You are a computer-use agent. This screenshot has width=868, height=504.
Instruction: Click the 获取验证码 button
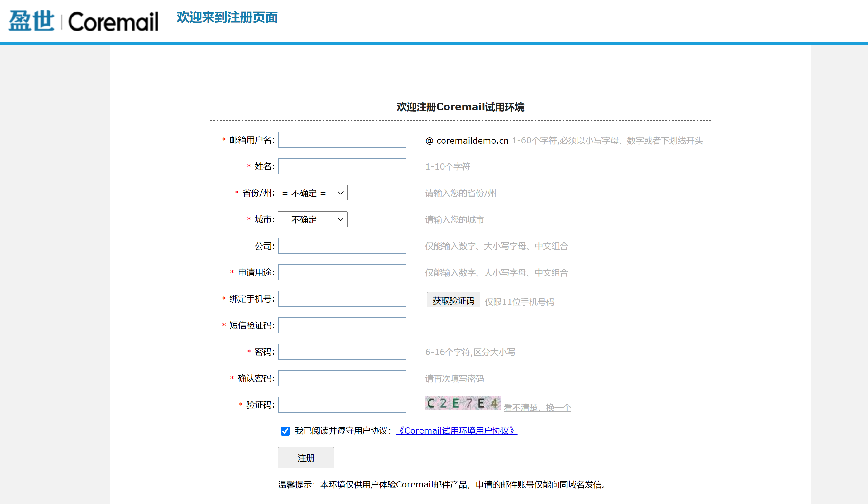coord(453,300)
